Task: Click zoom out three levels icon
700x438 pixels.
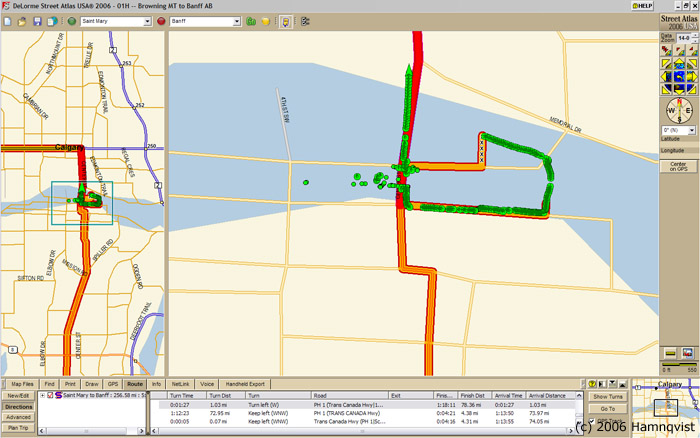Action: (666, 50)
